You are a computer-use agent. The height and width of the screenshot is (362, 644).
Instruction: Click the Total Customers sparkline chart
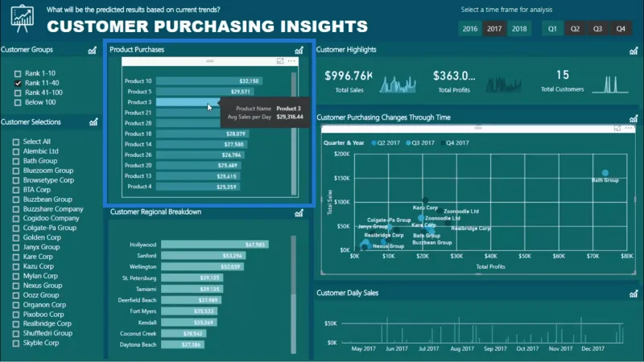[610, 84]
